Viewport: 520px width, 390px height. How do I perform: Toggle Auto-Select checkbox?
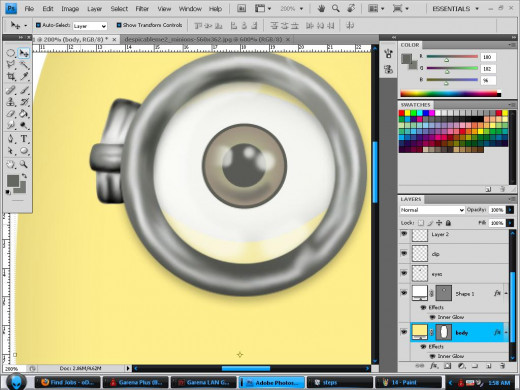point(38,25)
